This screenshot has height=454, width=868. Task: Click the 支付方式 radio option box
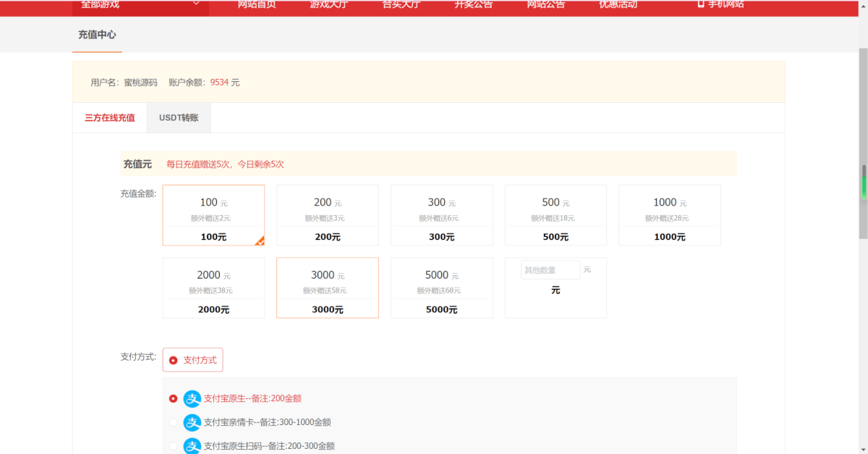pyautogui.click(x=192, y=360)
